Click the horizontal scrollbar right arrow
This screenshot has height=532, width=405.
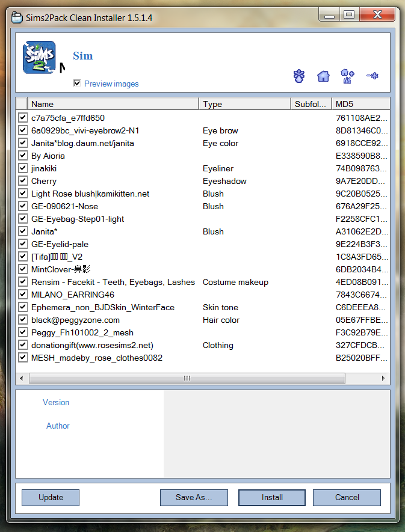coord(383,378)
